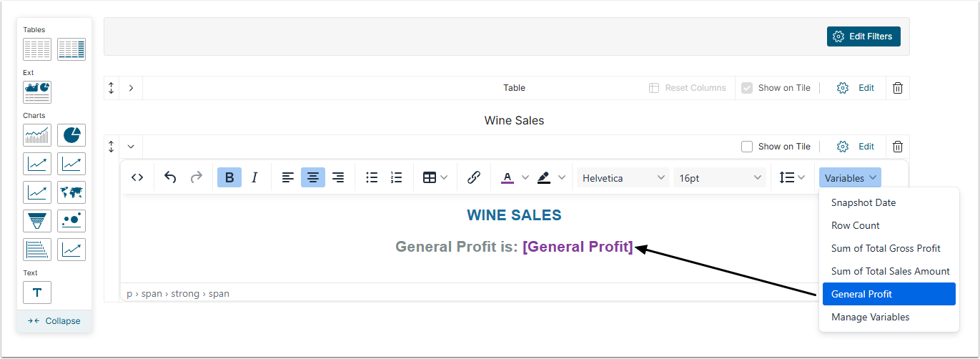The width and height of the screenshot is (980, 359).
Task: Delete the Table section with trash icon
Action: tap(898, 88)
